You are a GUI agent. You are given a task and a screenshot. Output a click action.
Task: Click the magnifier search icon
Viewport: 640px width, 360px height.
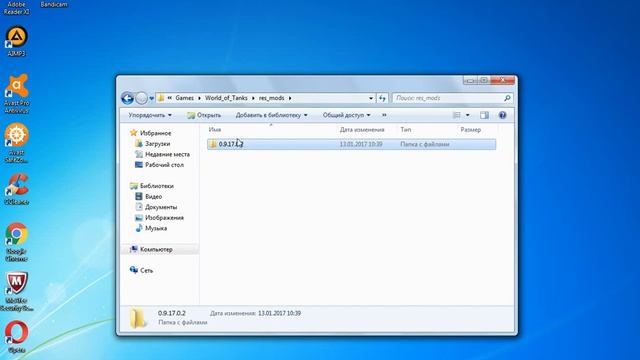(x=507, y=98)
